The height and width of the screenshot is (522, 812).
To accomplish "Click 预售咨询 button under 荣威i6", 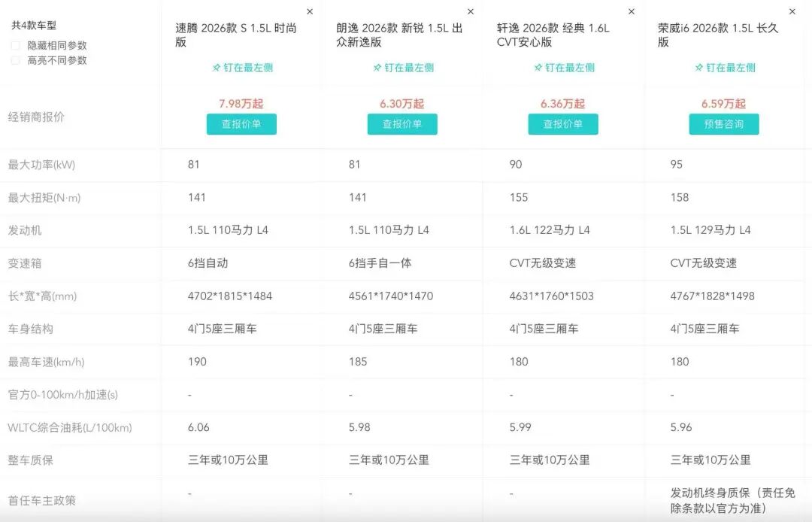I will (723, 124).
